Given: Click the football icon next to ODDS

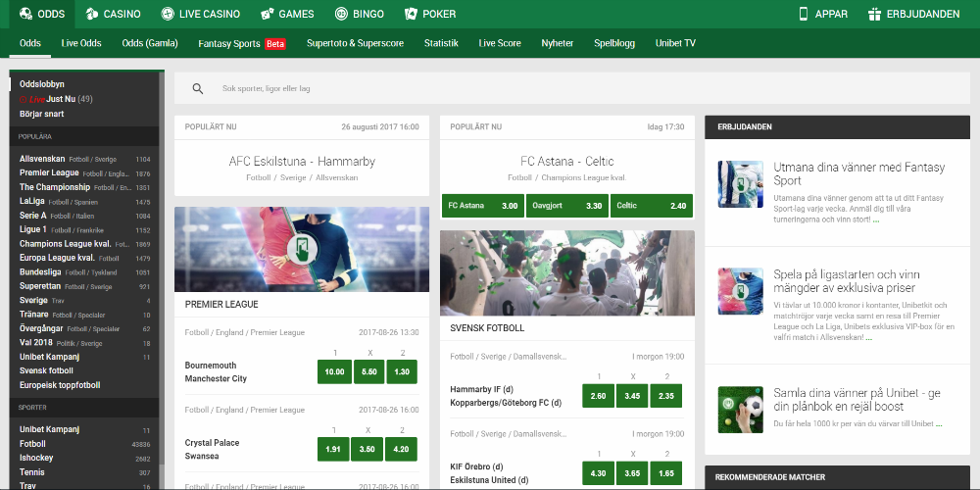Looking at the screenshot, I should click(26, 14).
